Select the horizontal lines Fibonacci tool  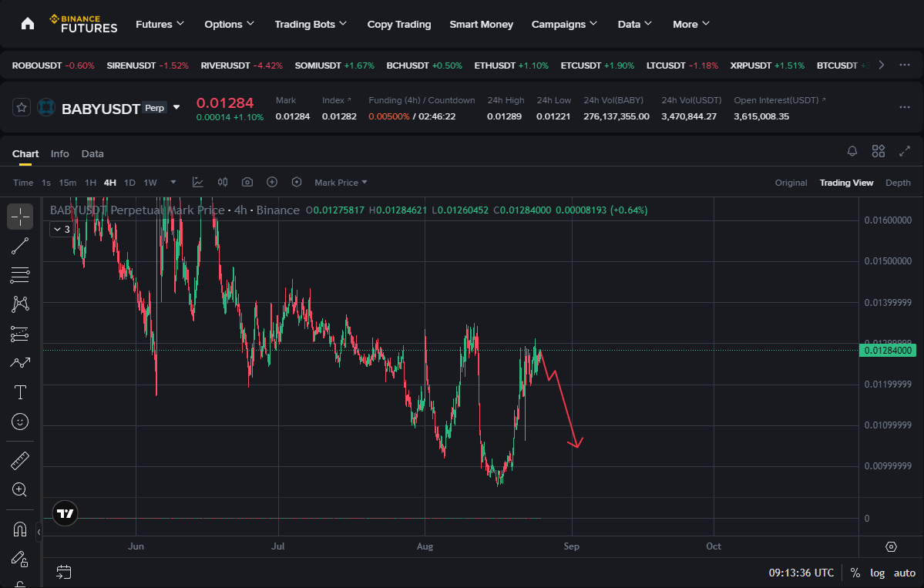coord(20,275)
